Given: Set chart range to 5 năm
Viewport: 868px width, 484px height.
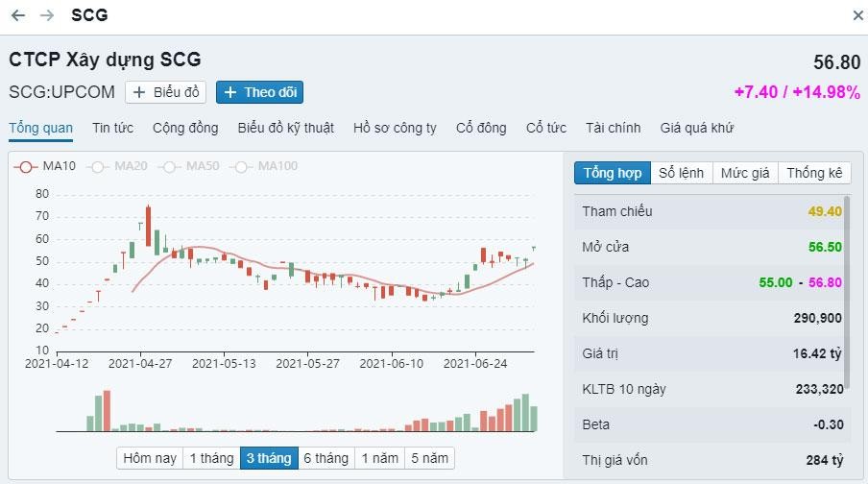Looking at the screenshot, I should [428, 458].
